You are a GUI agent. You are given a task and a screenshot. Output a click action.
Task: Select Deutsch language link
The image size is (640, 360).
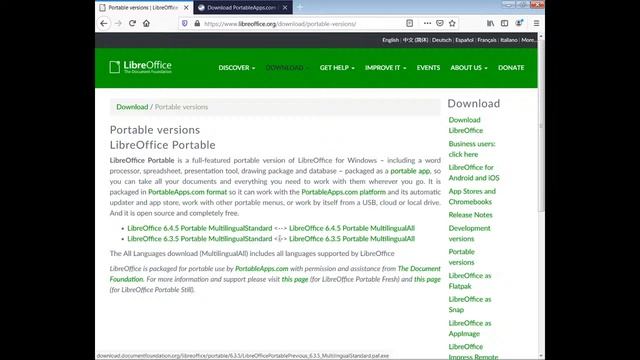pyautogui.click(x=442, y=40)
